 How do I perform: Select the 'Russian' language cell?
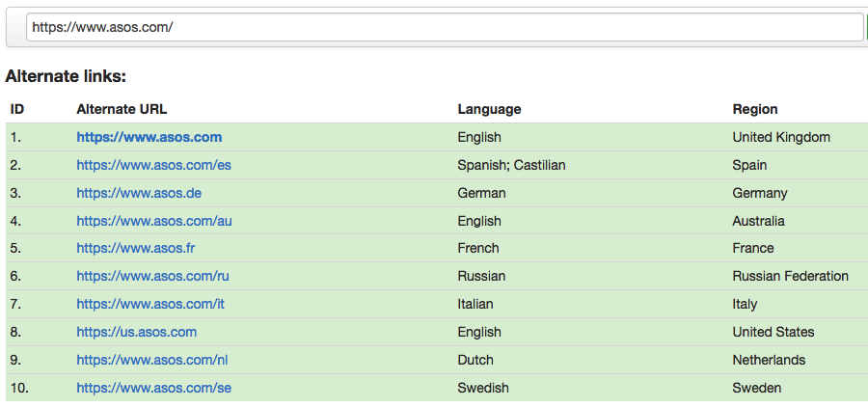click(x=481, y=276)
